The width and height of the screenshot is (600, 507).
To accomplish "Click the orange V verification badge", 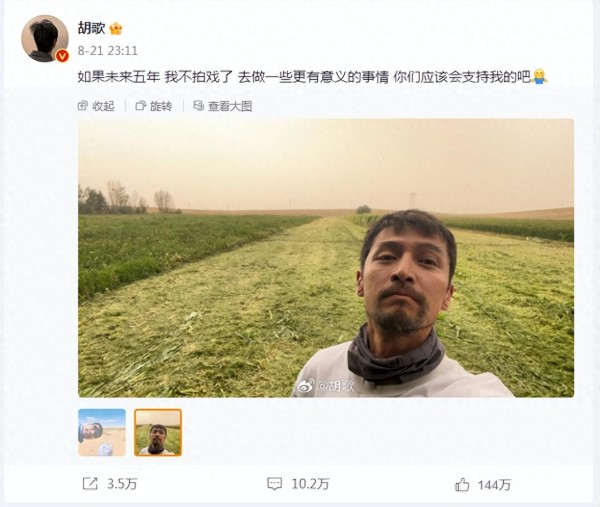I will click(x=62, y=56).
